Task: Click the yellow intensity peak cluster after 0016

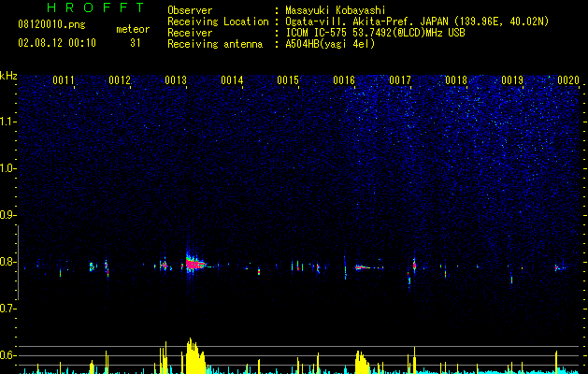Action: pos(363,362)
